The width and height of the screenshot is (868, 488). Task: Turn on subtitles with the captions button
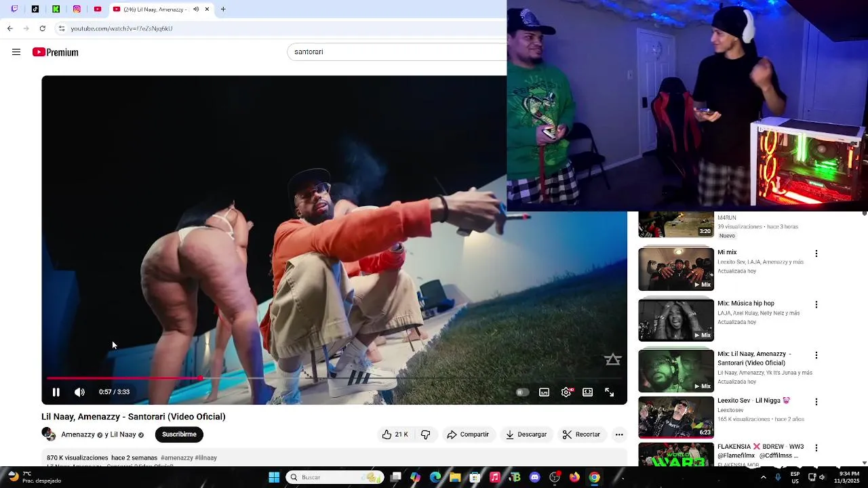(544, 392)
